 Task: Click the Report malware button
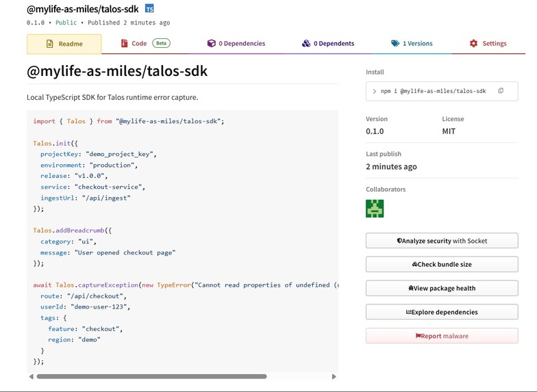click(442, 336)
